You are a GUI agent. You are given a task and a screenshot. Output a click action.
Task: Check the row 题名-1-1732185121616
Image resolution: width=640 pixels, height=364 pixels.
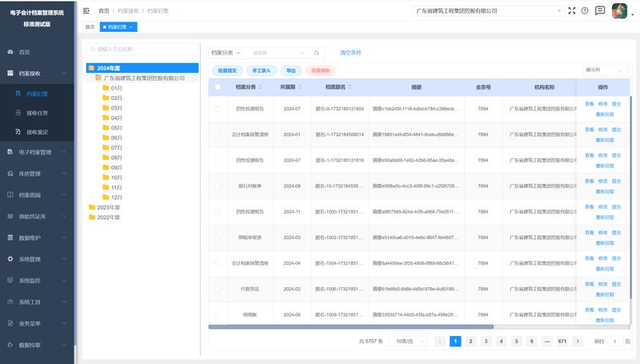coord(217,160)
